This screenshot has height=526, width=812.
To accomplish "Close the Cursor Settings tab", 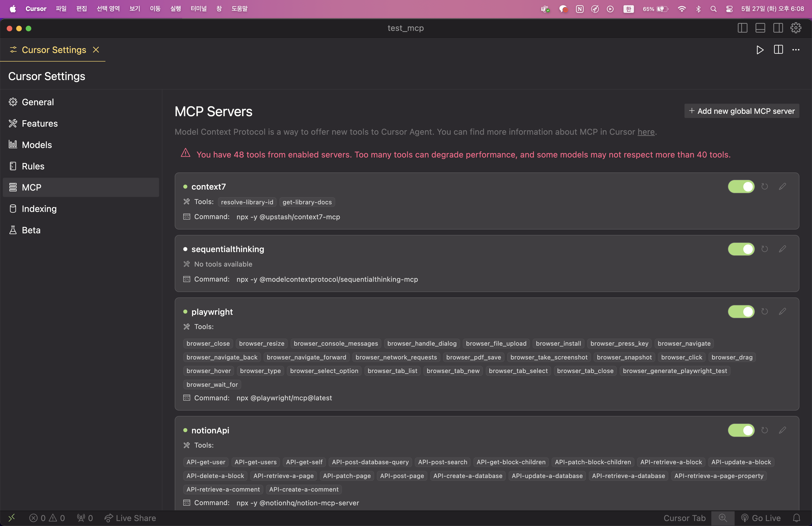I will pyautogui.click(x=96, y=50).
